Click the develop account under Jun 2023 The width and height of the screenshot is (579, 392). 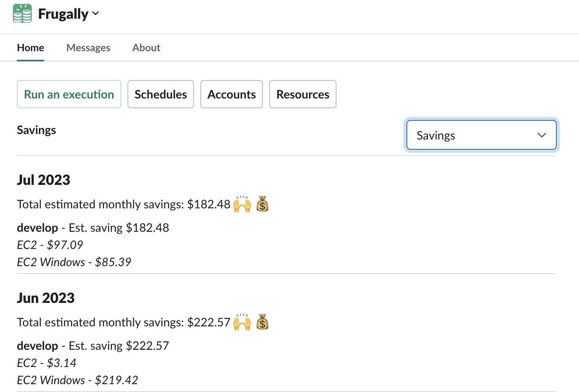point(38,345)
